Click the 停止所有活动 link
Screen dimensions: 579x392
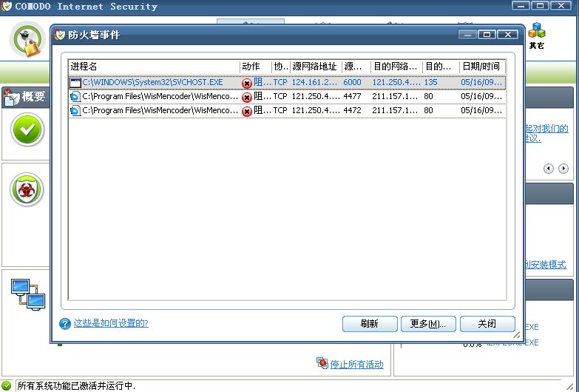point(356,365)
